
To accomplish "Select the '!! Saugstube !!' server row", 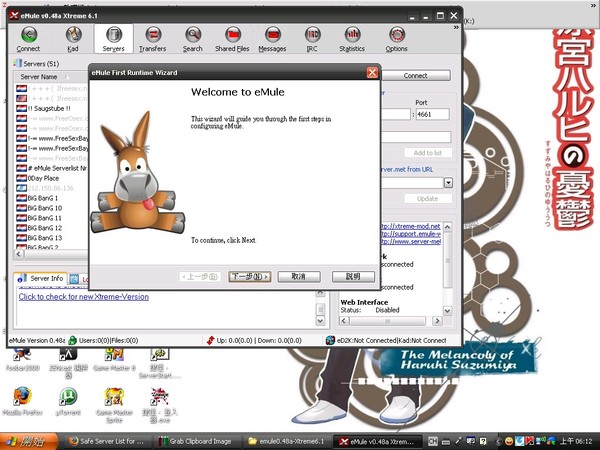I will (52, 108).
